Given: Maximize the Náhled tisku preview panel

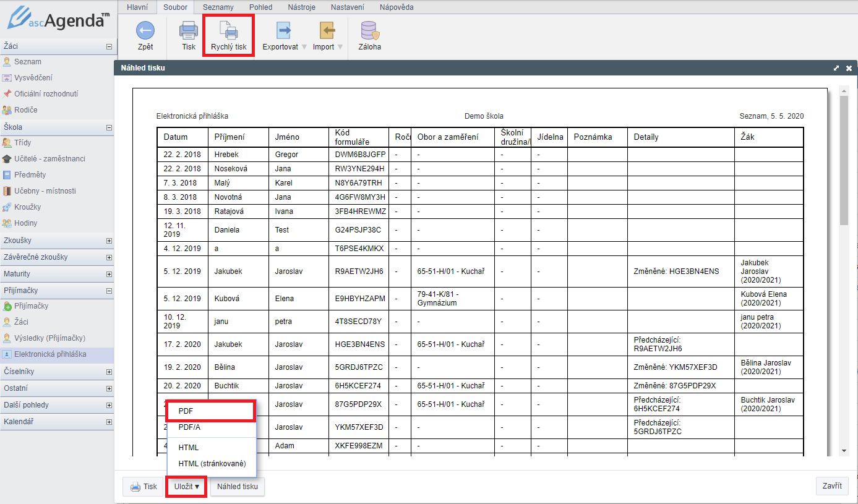Looking at the screenshot, I should pyautogui.click(x=836, y=68).
